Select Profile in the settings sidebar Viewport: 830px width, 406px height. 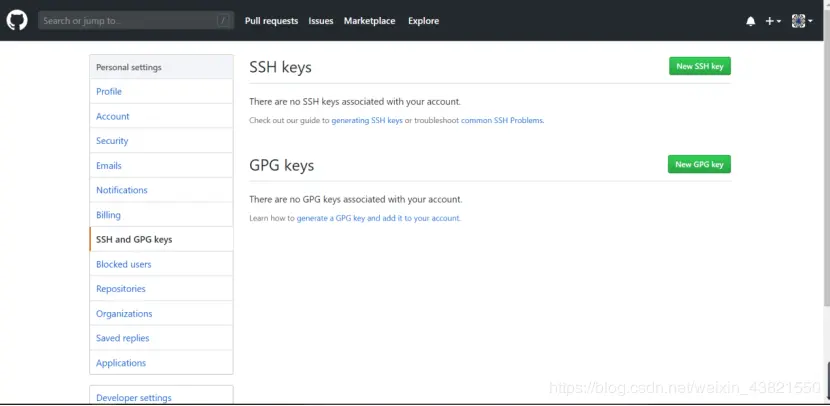coord(161,92)
